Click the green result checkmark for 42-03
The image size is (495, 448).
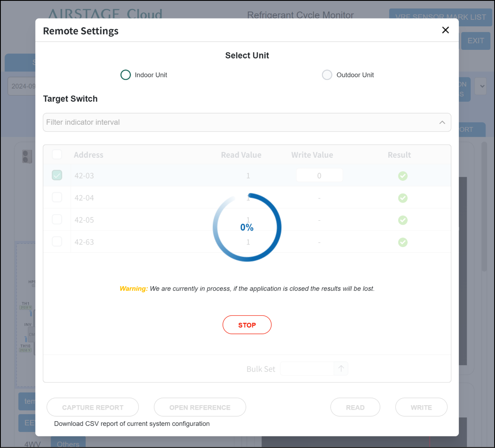403,176
